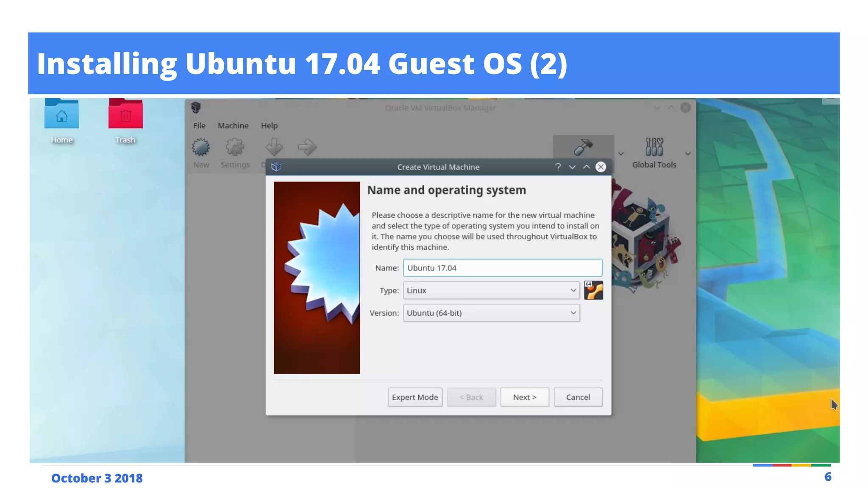Click the Create Virtual Machine dialog title icon
The image size is (868, 488).
276,167
